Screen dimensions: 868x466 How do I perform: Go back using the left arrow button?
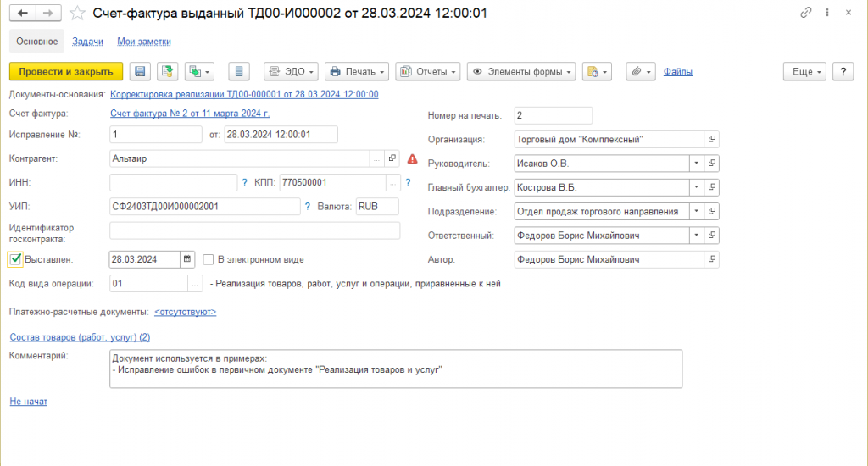click(23, 13)
